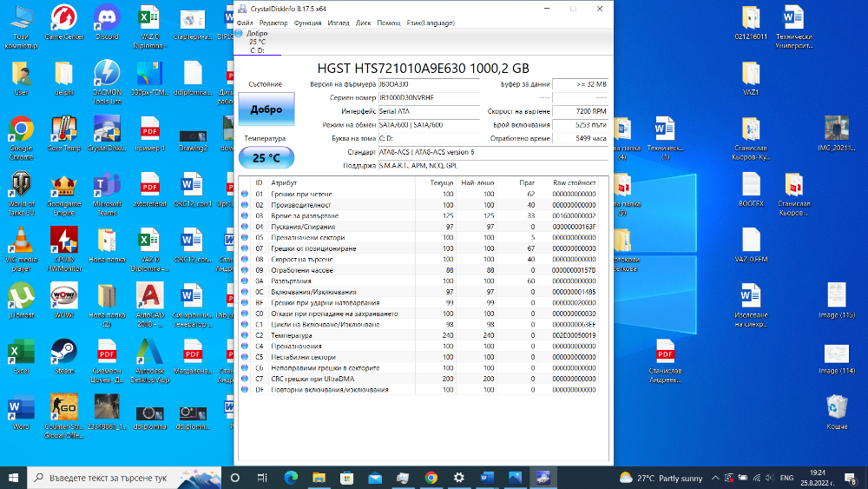Open the delphi folder icon

[64, 79]
